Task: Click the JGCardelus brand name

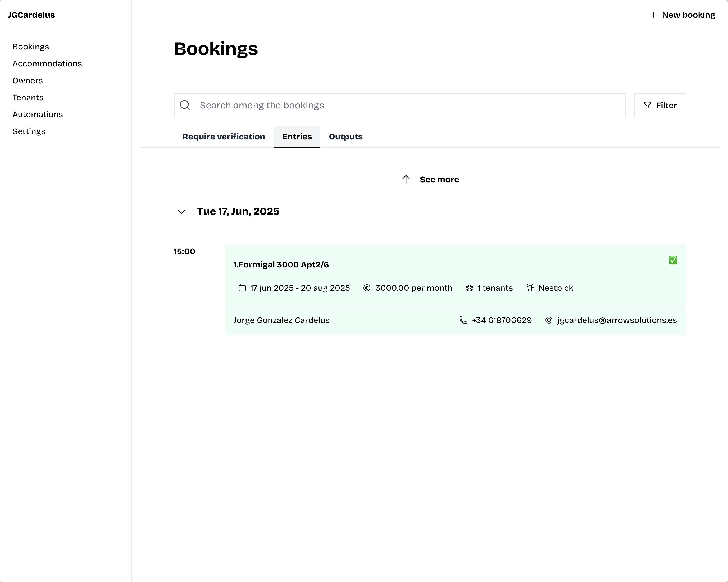Action: 31,15
